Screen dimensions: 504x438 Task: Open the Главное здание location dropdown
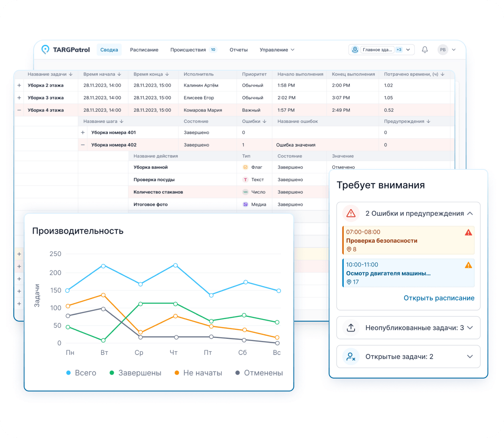[381, 50]
